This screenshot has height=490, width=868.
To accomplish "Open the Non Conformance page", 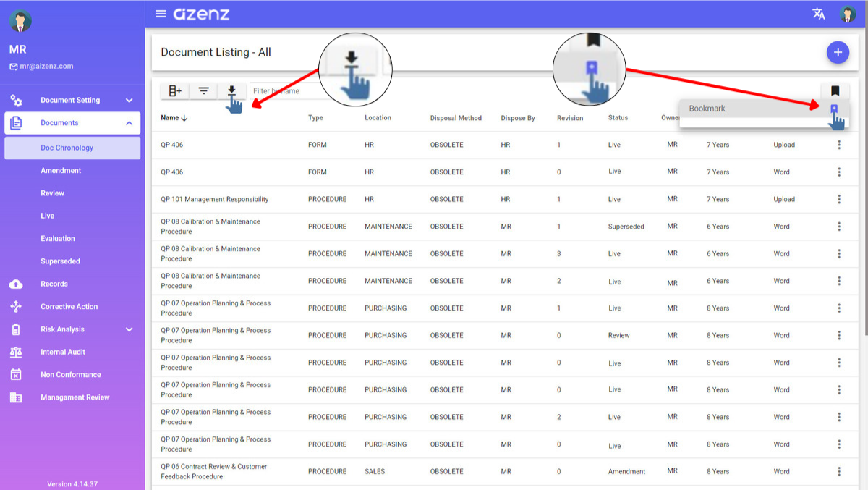I will click(70, 375).
